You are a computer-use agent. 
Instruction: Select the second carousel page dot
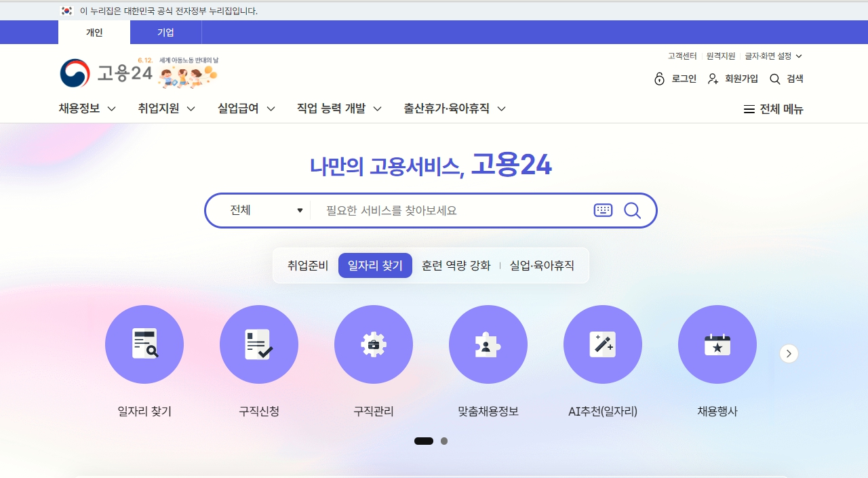tap(444, 441)
